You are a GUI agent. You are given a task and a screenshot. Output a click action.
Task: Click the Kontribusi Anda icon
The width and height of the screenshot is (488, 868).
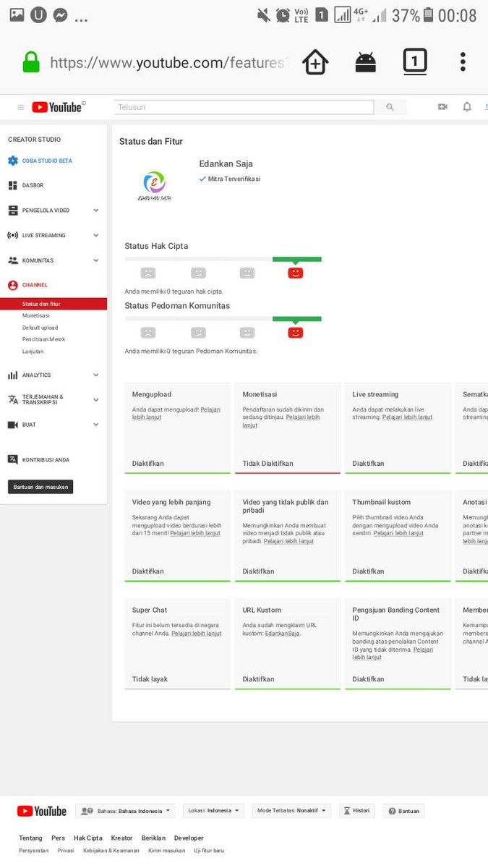tap(13, 459)
